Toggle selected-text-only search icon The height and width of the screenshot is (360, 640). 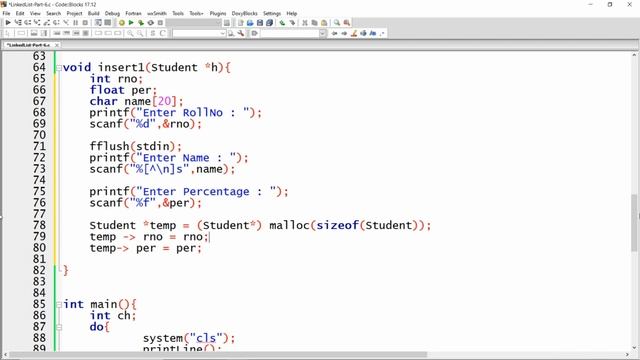coord(363,33)
